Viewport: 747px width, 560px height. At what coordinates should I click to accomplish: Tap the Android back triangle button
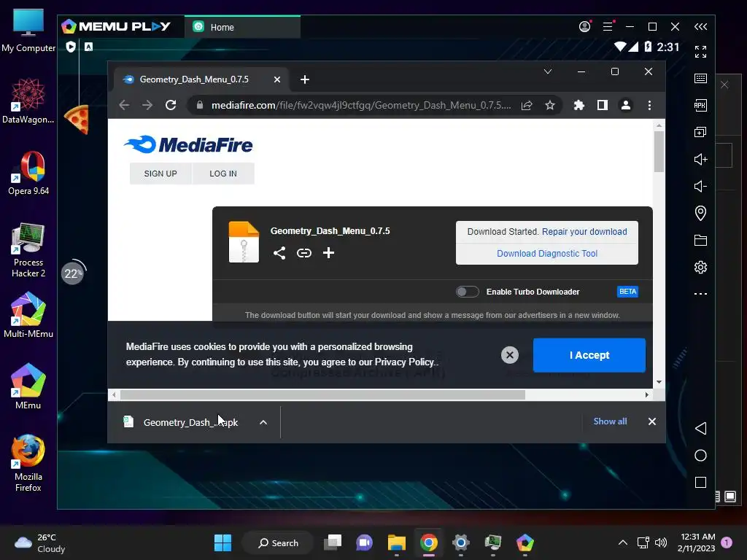[x=700, y=428]
